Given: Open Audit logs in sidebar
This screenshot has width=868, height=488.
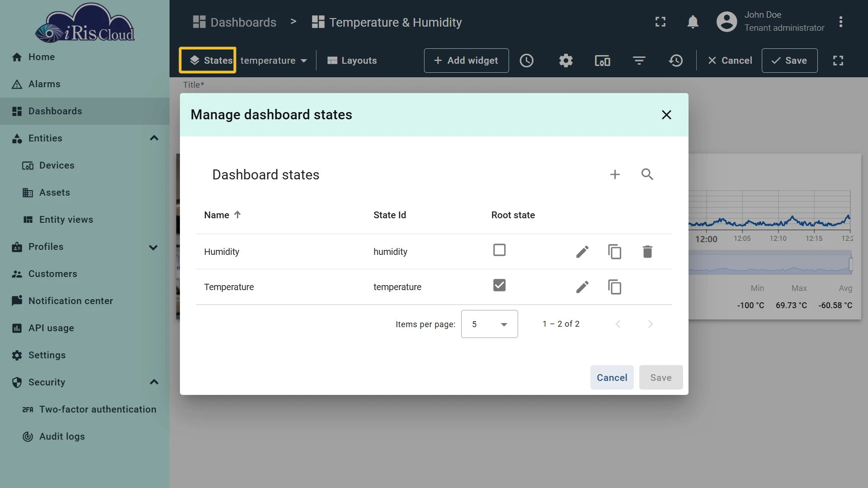Looking at the screenshot, I should point(85,436).
